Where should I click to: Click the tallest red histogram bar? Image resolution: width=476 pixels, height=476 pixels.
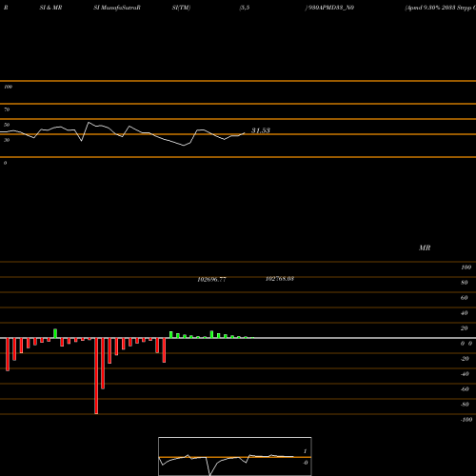tap(96, 376)
